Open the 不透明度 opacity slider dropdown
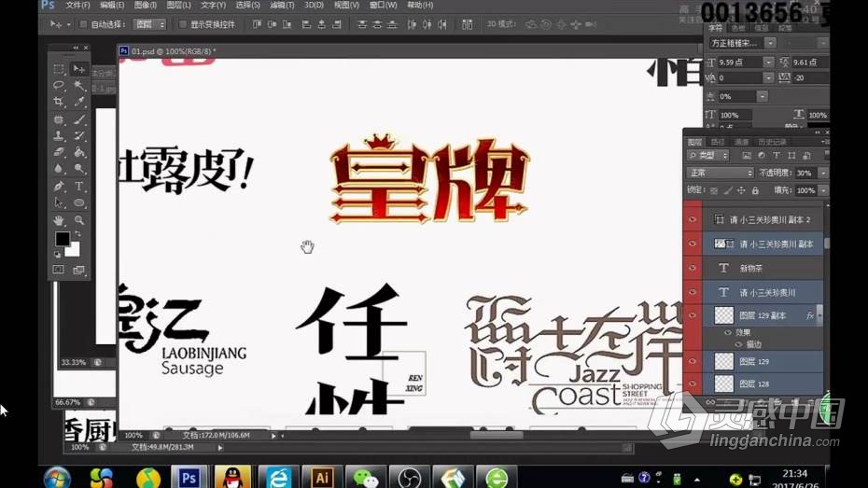 823,174
